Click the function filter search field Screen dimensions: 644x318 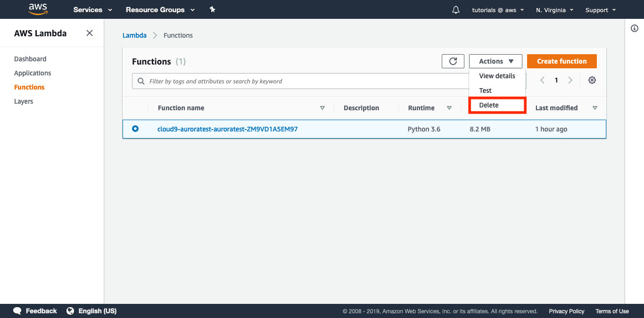coord(302,81)
